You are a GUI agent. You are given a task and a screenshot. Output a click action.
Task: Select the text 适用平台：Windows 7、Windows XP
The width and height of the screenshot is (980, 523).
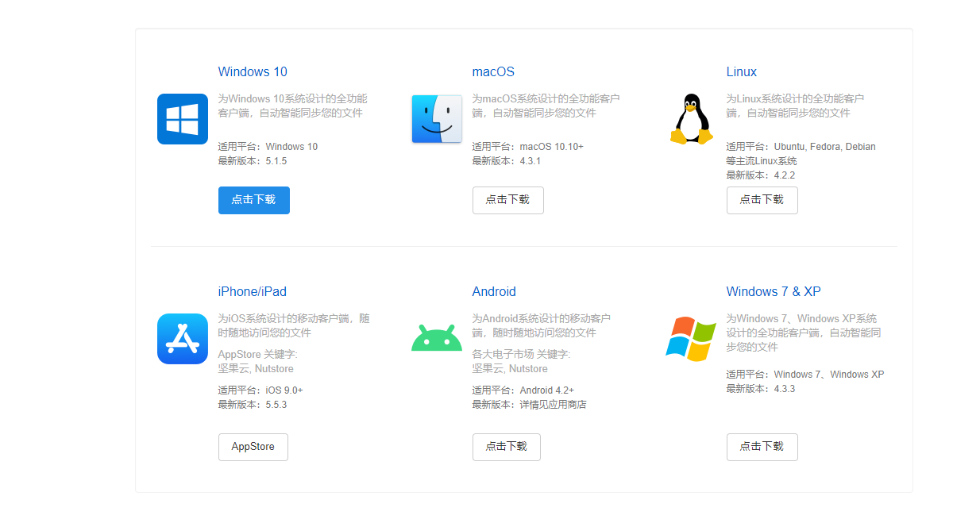(x=805, y=375)
